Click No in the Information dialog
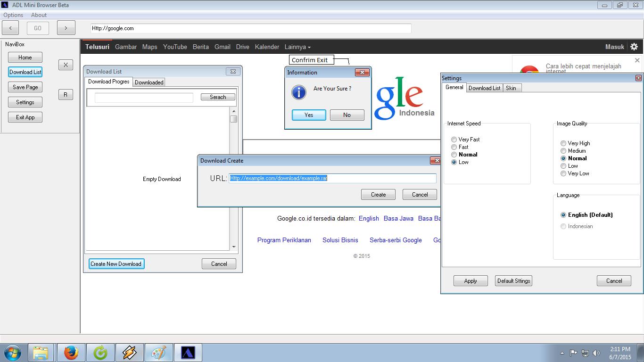 pos(347,115)
